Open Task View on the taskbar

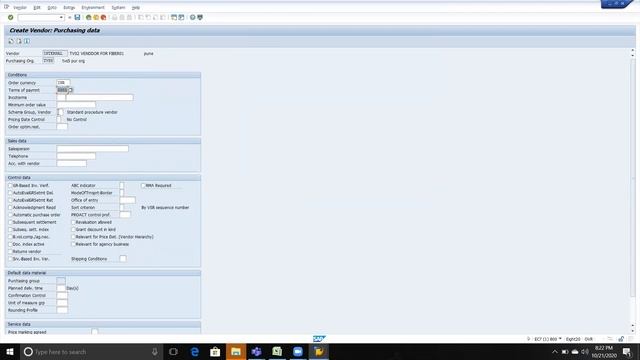click(x=173, y=351)
